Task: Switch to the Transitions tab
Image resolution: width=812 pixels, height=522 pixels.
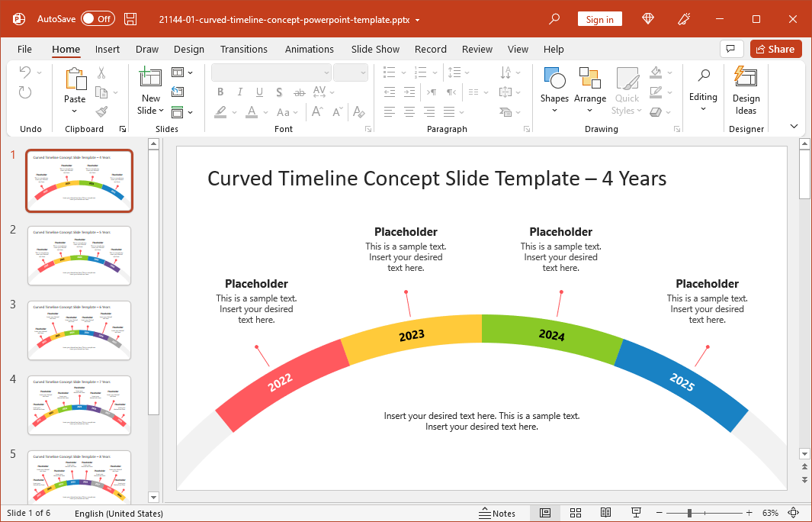Action: point(244,49)
